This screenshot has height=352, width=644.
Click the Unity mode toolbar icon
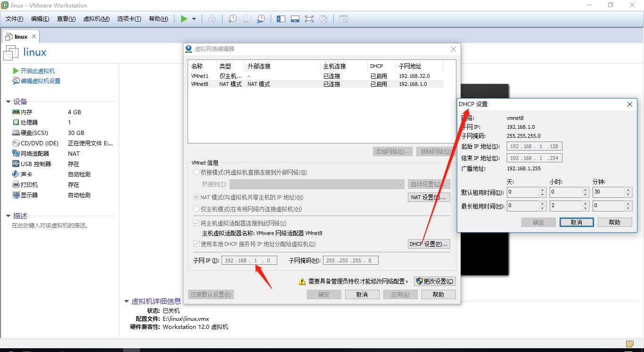click(x=323, y=19)
